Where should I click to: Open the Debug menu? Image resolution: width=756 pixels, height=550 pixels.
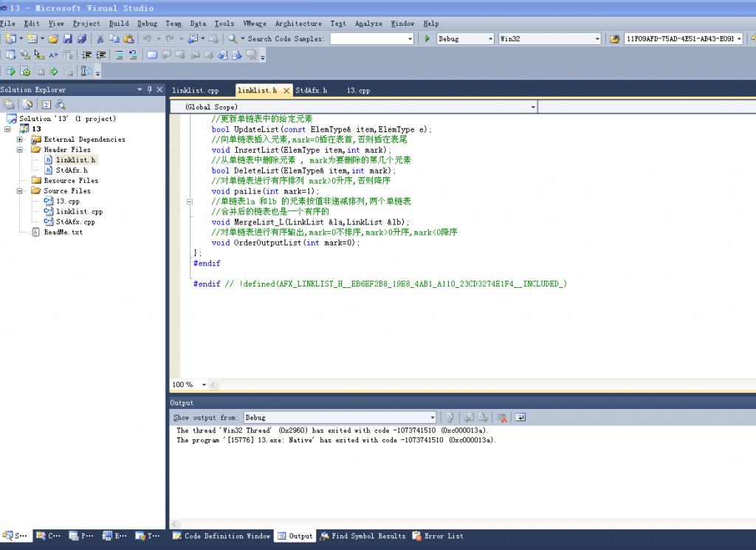[x=146, y=23]
